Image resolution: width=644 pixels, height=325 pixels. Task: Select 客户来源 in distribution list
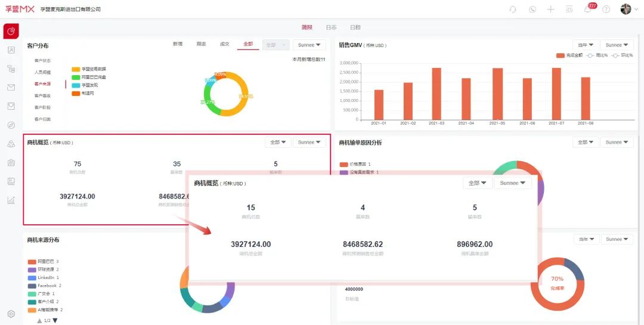(43, 84)
